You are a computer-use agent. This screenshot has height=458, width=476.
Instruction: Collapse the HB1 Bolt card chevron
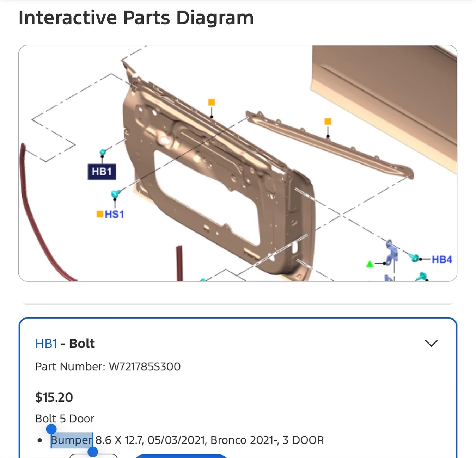click(x=431, y=343)
